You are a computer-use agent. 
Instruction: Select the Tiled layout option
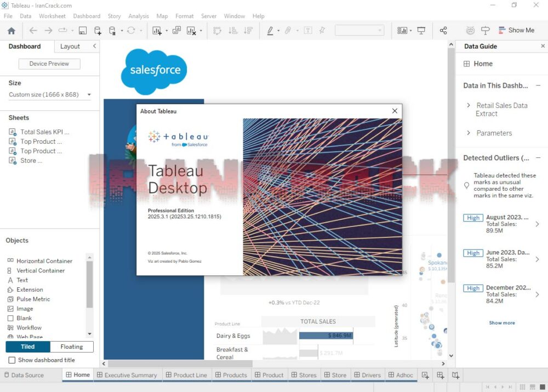pos(27,346)
